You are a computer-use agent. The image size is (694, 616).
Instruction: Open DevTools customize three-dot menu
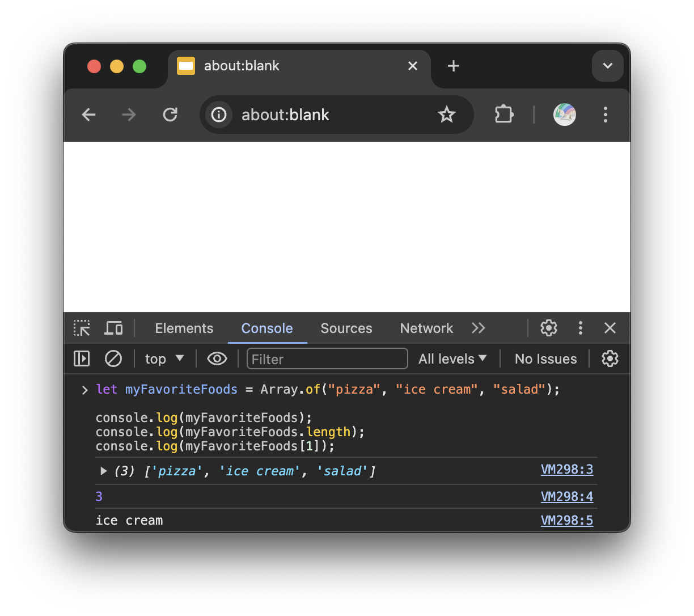click(580, 328)
